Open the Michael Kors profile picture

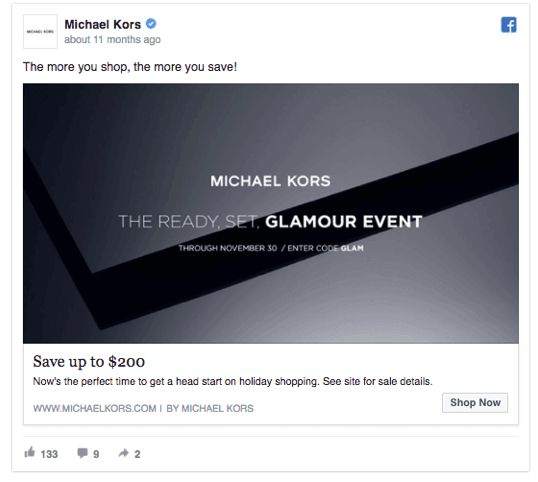coord(40,31)
